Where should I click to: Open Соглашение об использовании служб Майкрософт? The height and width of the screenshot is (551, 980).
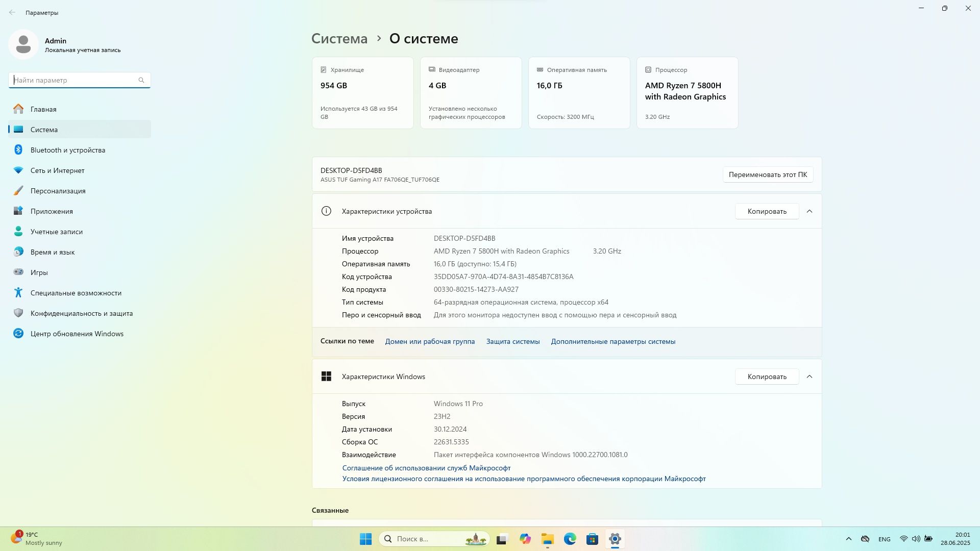click(426, 468)
